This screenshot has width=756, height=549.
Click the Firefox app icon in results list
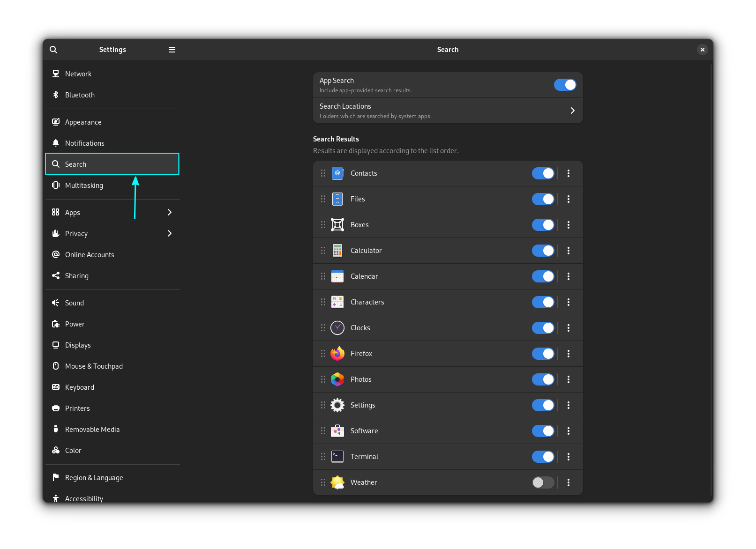pyautogui.click(x=337, y=354)
